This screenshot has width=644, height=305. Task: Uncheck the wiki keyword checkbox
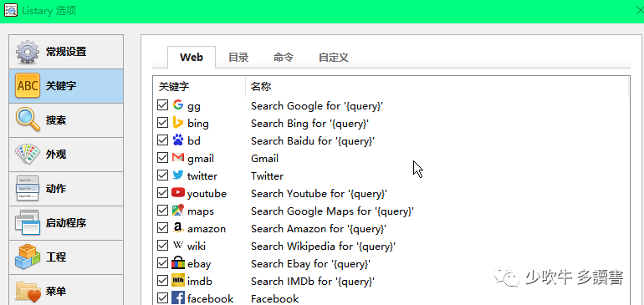(162, 246)
